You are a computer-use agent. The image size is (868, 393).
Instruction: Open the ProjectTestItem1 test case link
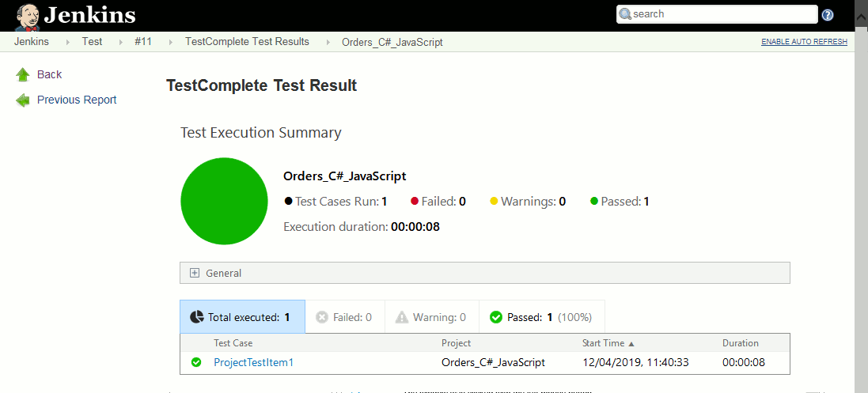[x=253, y=363]
